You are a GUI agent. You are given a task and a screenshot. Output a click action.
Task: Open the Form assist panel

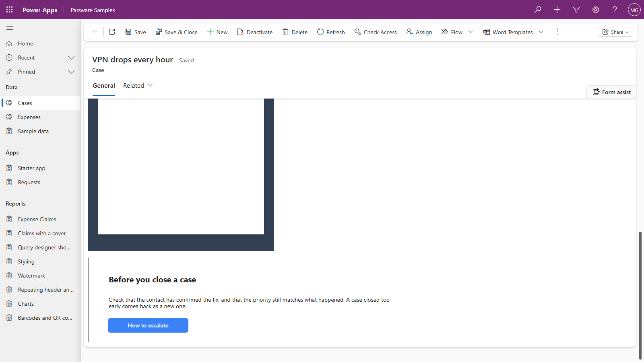(x=611, y=92)
